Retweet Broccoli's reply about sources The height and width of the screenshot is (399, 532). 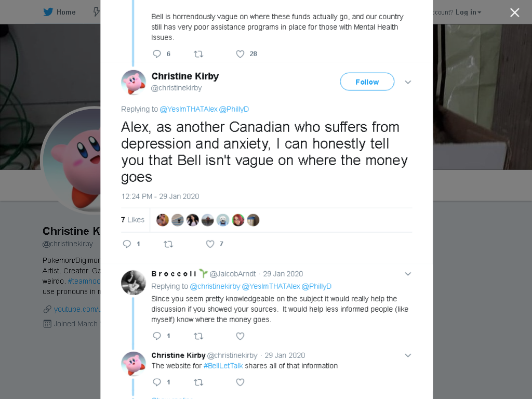198,336
